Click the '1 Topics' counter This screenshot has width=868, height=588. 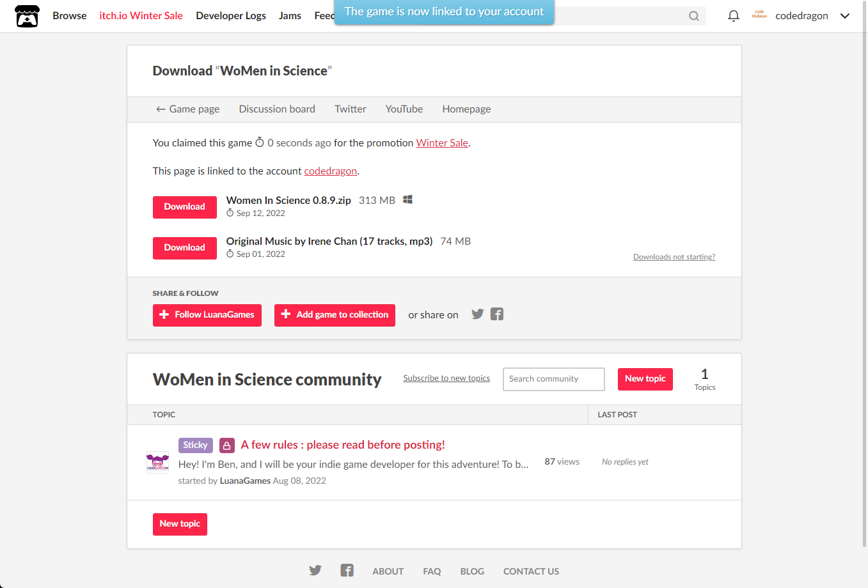[x=705, y=379]
